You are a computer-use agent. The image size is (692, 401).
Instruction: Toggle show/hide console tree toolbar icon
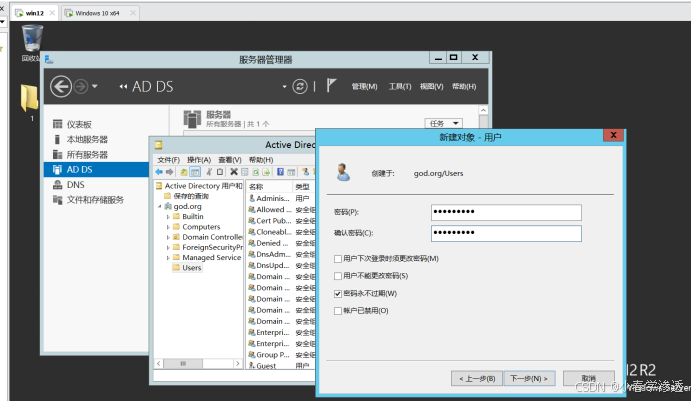pos(195,172)
